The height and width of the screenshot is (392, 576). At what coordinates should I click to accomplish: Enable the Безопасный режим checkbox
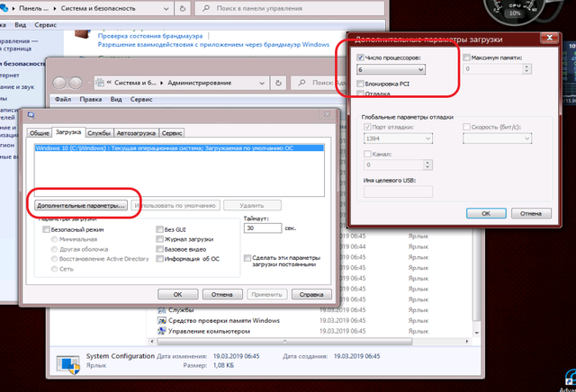[46, 229]
